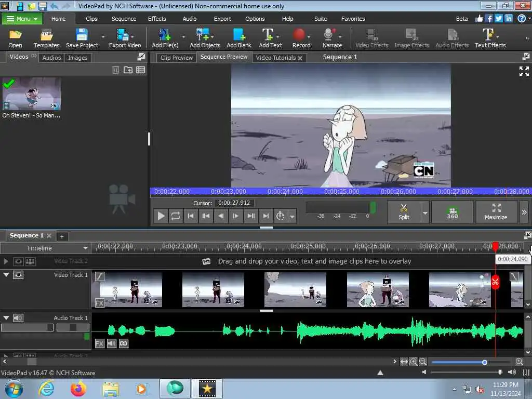Open the Add File(s) dropdown arrow

coord(183,37)
